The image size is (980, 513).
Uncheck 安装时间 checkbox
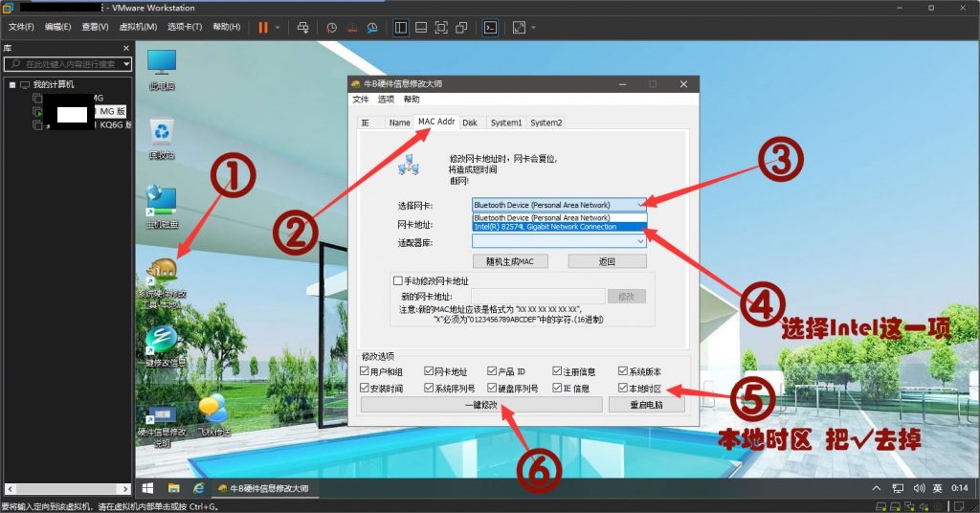[365, 388]
